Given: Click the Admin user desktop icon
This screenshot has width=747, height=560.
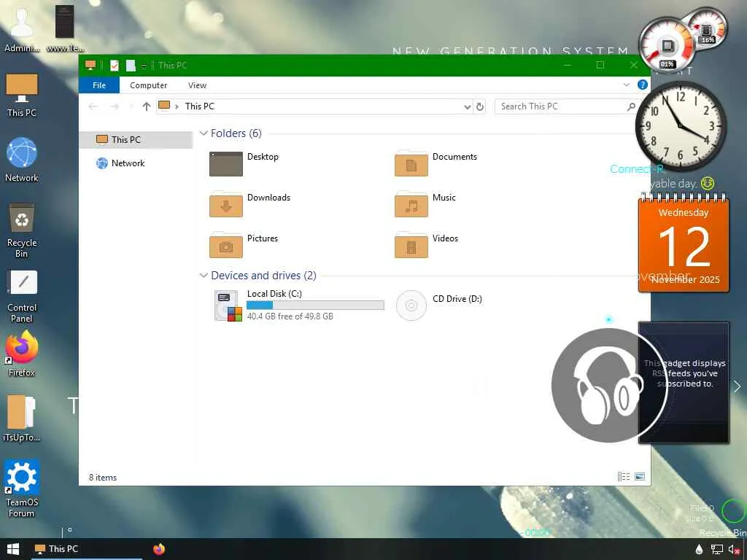Looking at the screenshot, I should (22, 29).
